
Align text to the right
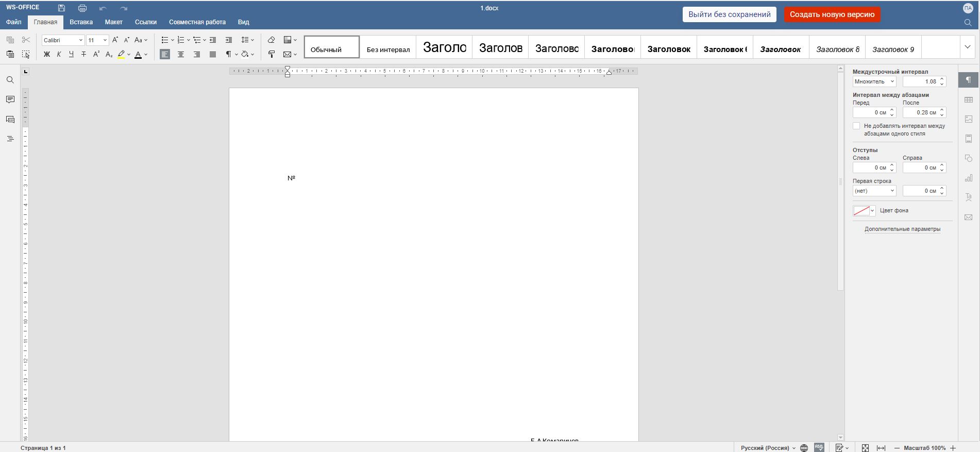[x=197, y=54]
